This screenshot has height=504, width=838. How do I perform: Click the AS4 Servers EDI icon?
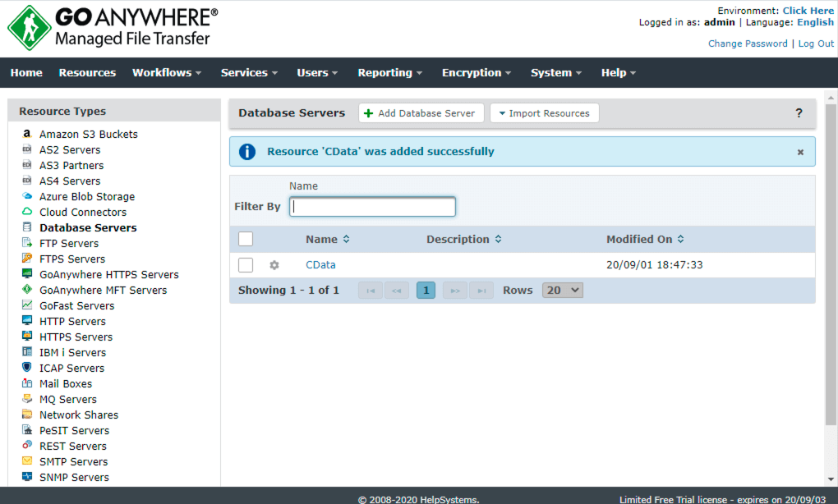(x=27, y=181)
